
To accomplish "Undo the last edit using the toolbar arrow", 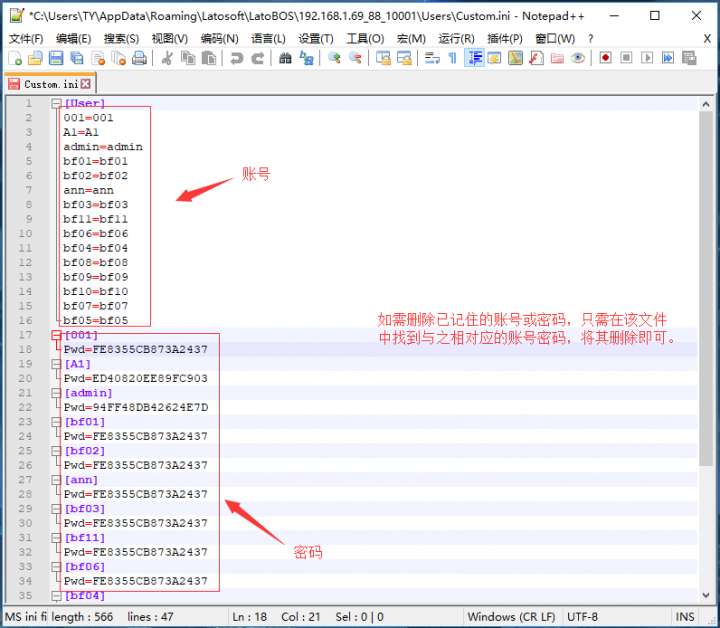I will tap(236, 58).
